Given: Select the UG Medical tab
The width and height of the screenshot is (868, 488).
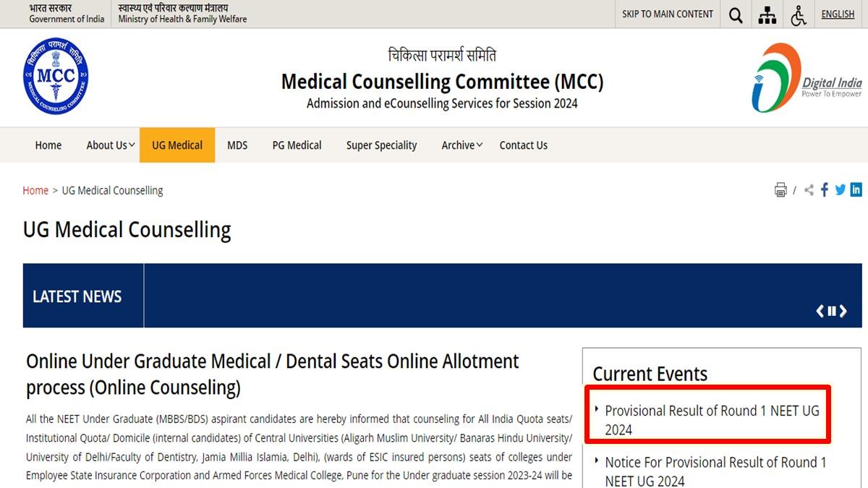Looking at the screenshot, I should pyautogui.click(x=177, y=145).
